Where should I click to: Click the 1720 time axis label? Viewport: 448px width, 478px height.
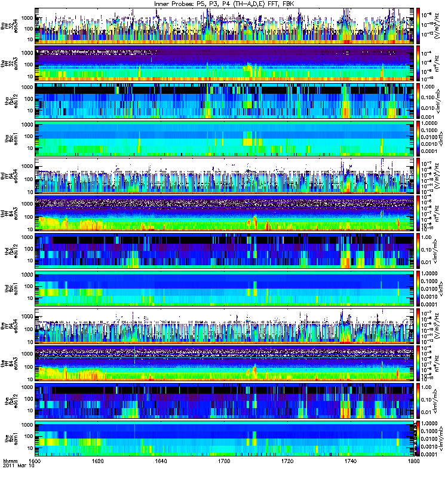click(287, 461)
